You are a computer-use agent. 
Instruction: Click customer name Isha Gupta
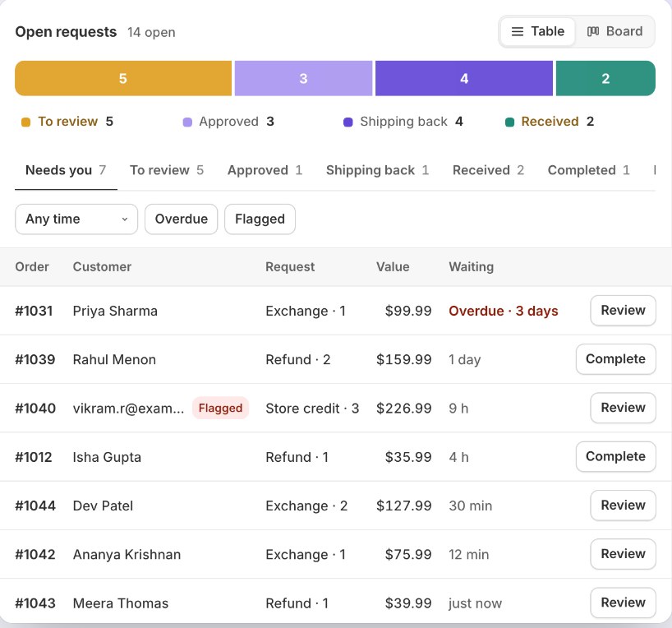(107, 457)
